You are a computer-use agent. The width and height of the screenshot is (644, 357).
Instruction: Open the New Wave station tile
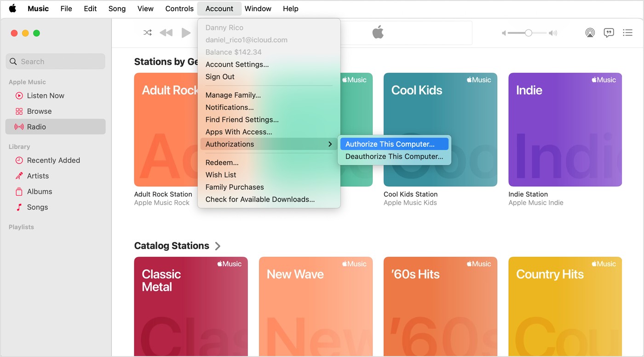point(316,306)
